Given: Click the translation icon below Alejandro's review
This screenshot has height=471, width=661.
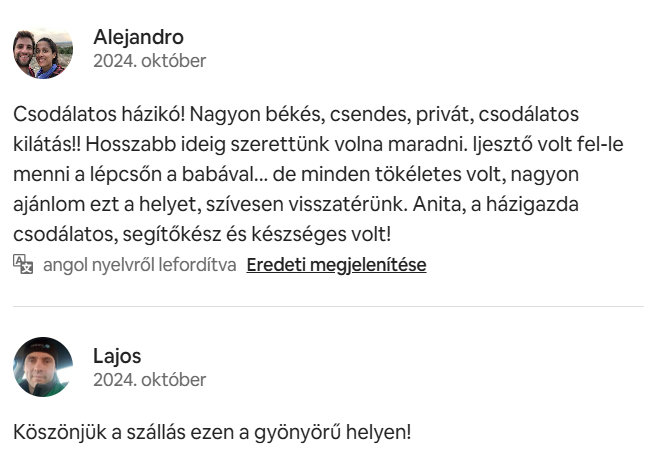Looking at the screenshot, I should click(x=24, y=265).
